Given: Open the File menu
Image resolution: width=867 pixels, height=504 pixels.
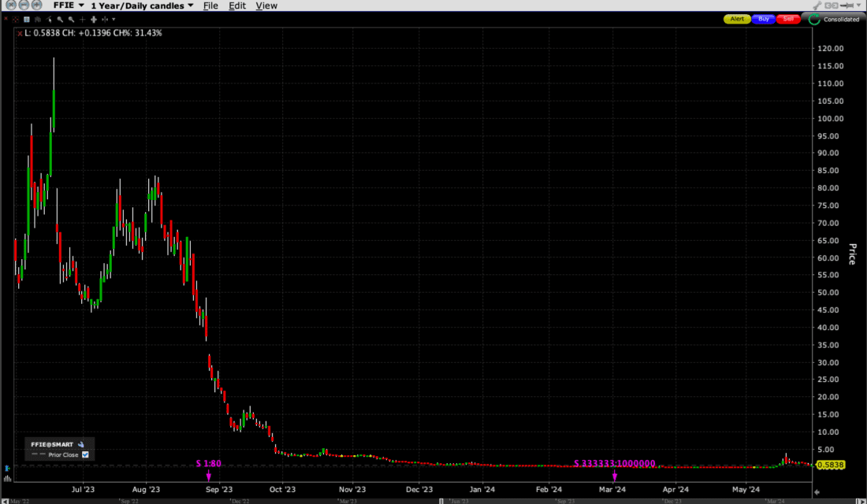Looking at the screenshot, I should point(210,5).
